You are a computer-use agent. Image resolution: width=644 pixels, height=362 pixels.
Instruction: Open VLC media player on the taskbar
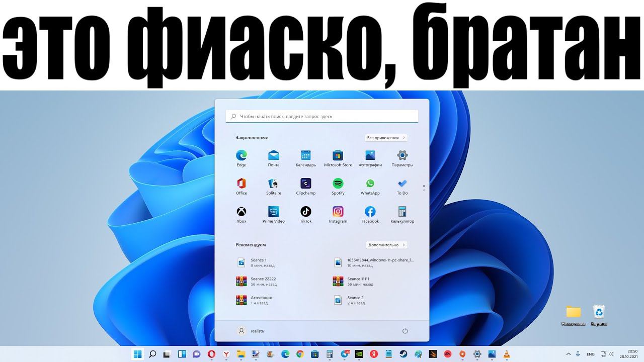coord(507,354)
